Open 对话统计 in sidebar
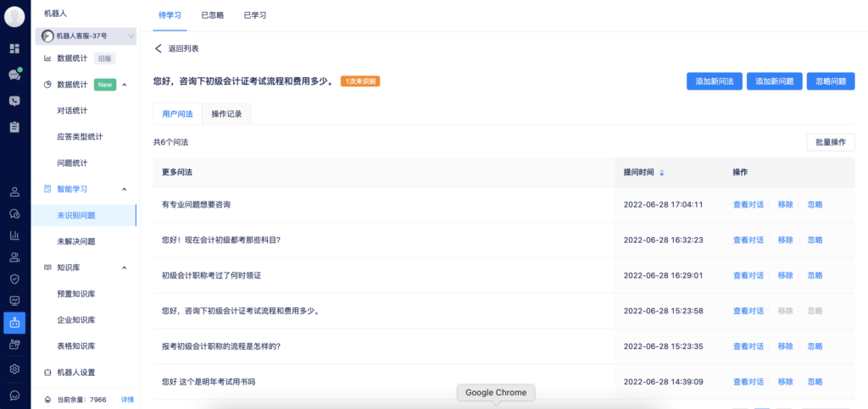The width and height of the screenshot is (868, 409). click(72, 111)
